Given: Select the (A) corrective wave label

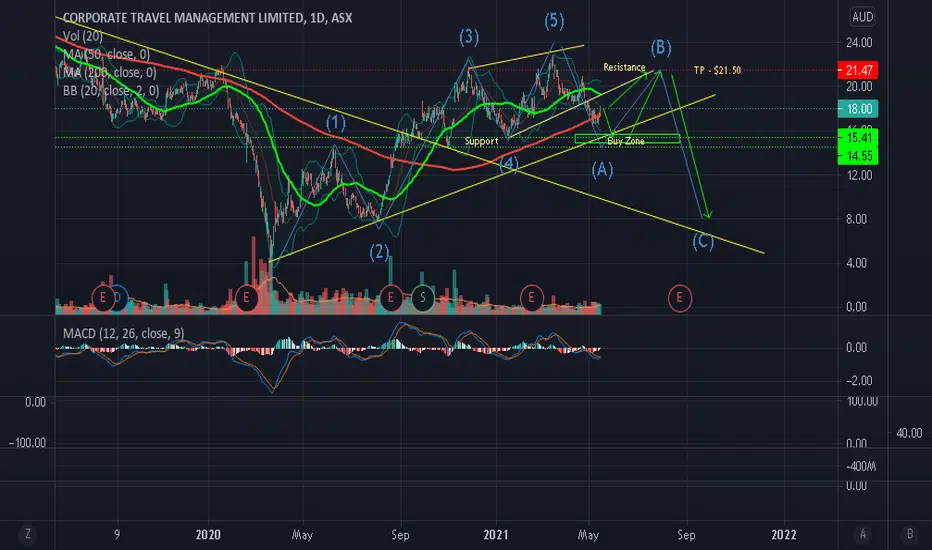Looking at the screenshot, I should pos(602,170).
